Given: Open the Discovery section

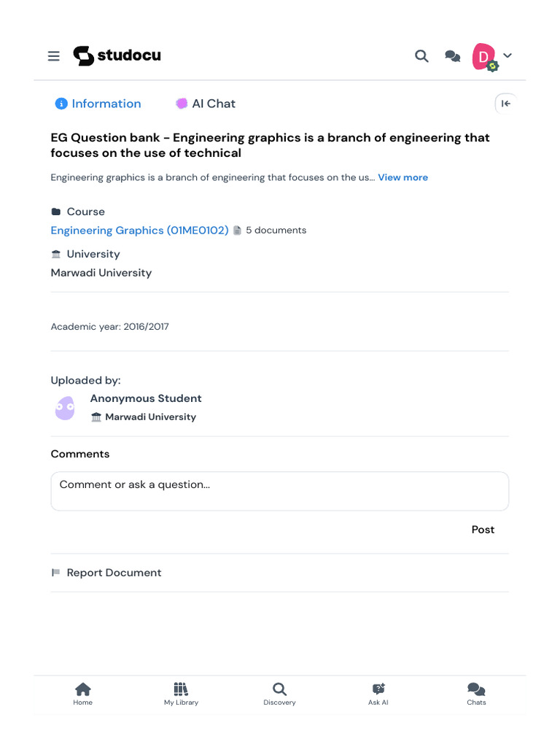Looking at the screenshot, I should pos(279,694).
